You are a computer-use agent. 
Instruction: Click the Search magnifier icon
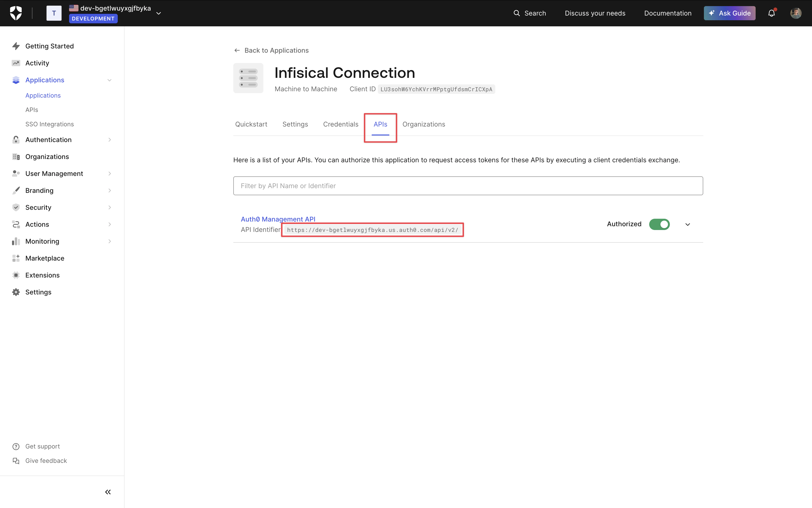517,13
